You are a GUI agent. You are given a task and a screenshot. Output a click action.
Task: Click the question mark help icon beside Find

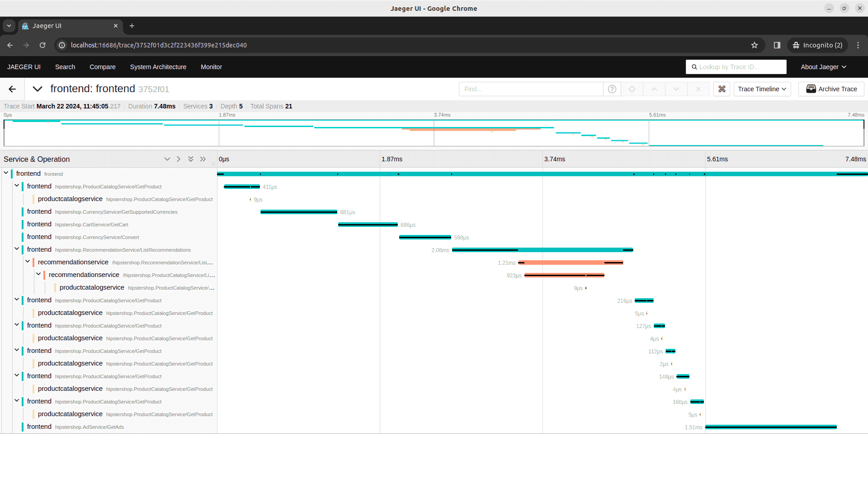[x=612, y=89]
